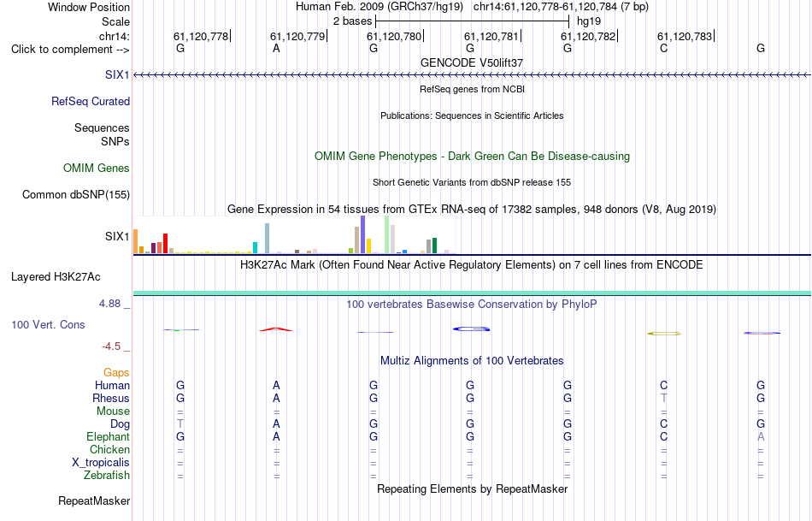
Task: Click the 'Click to complement -->' label
Action: pos(70,50)
